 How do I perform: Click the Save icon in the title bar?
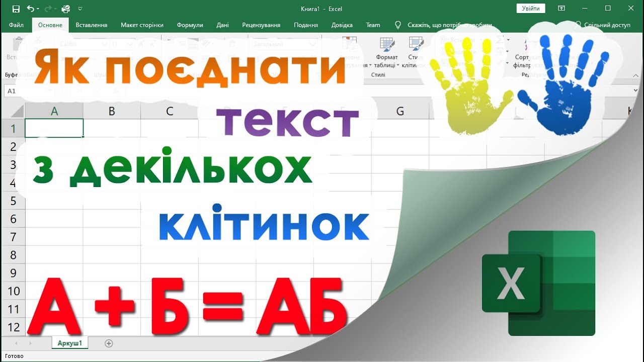click(x=16, y=9)
